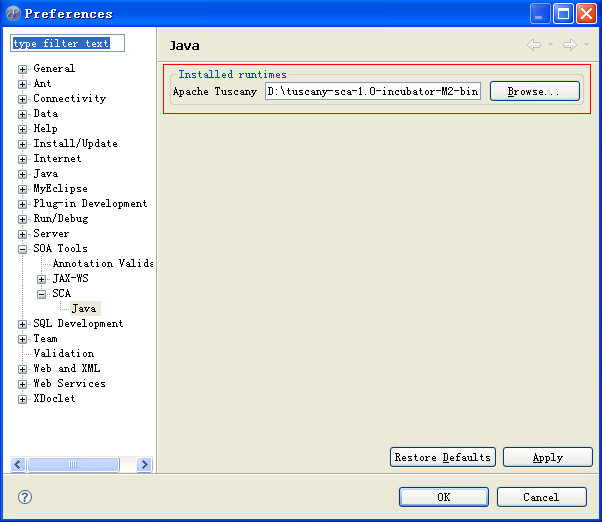Click Restore Defaults button
This screenshot has height=522, width=602.
(443, 457)
